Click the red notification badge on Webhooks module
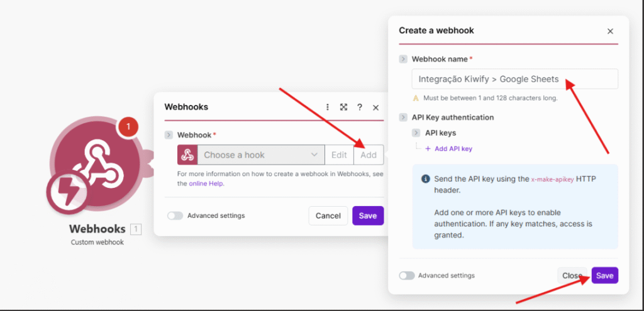The width and height of the screenshot is (644, 311). pyautogui.click(x=128, y=127)
